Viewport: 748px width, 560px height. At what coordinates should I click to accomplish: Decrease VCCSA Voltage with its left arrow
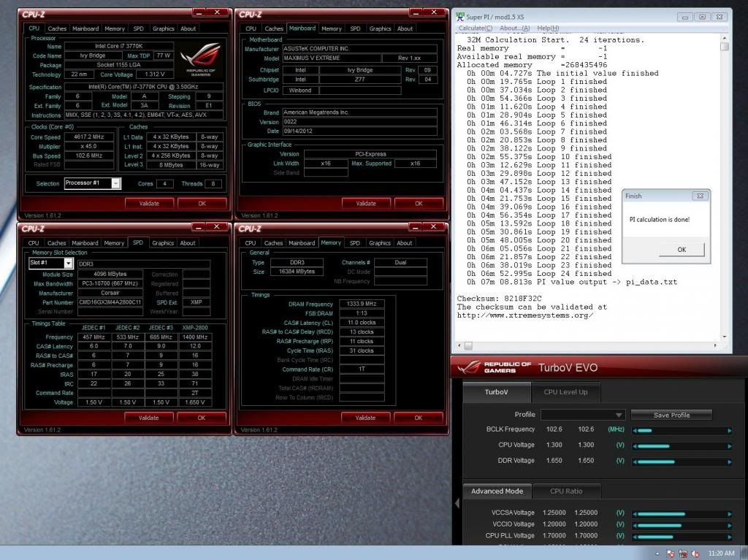click(x=635, y=514)
